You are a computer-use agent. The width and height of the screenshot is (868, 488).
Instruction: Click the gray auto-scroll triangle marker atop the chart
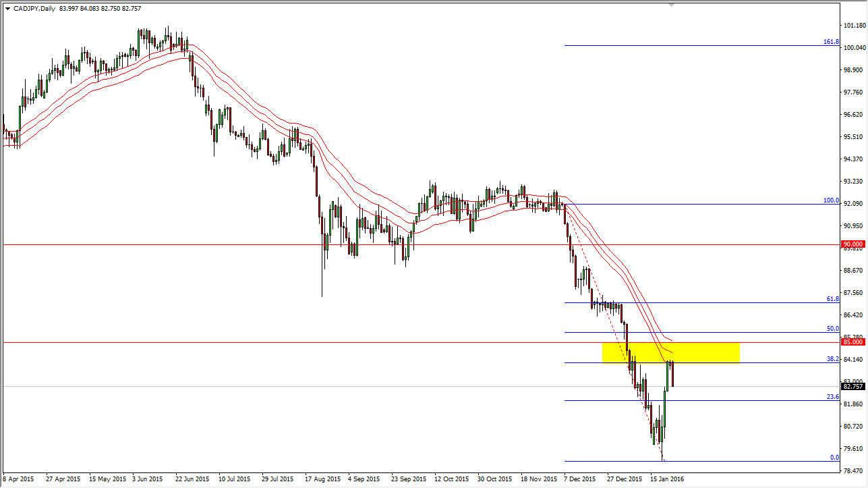tap(670, 6)
